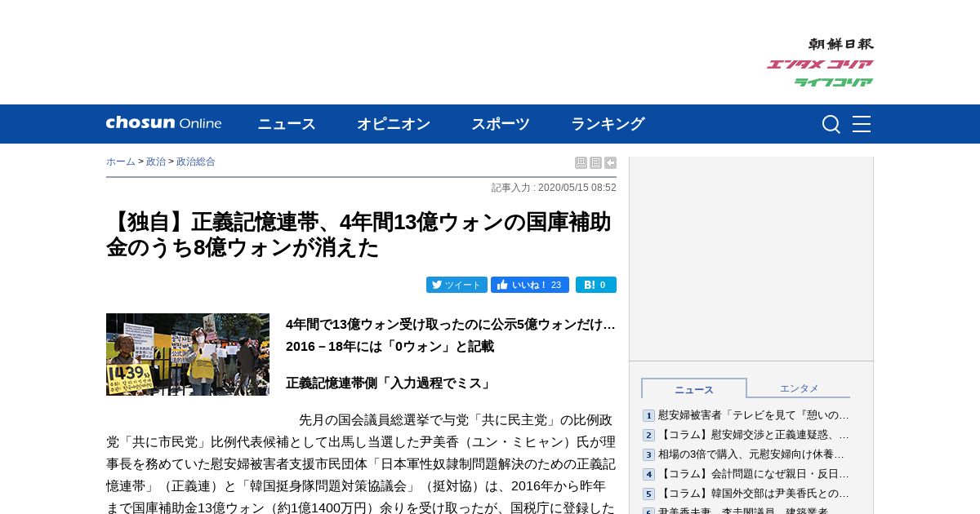Open the hamburger menu icon

pyautogui.click(x=862, y=124)
